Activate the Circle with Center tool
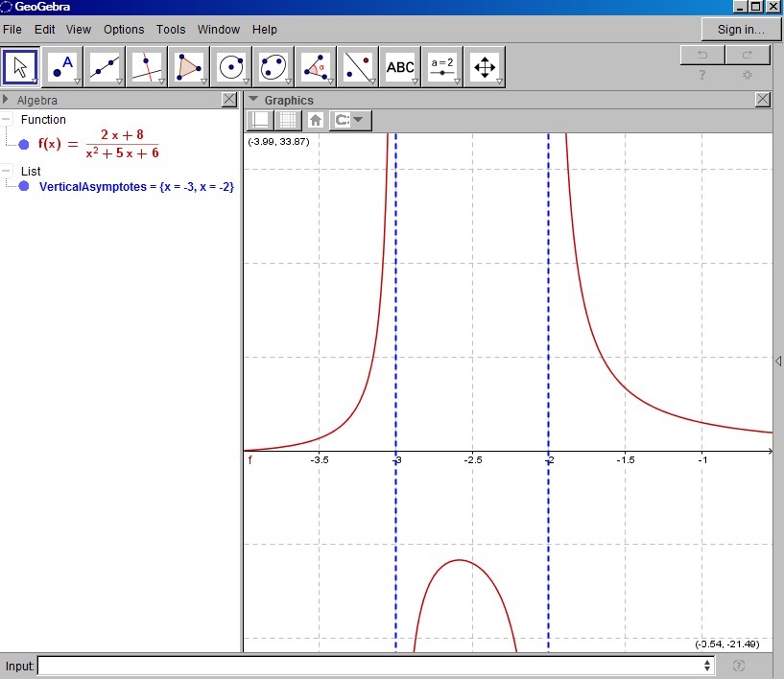Image resolution: width=784 pixels, height=679 pixels. point(230,66)
